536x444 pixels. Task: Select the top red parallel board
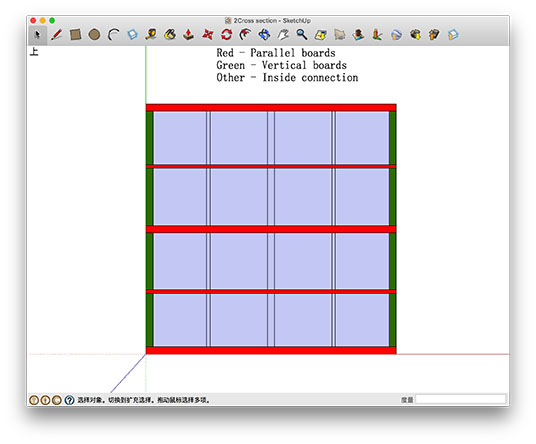271,108
